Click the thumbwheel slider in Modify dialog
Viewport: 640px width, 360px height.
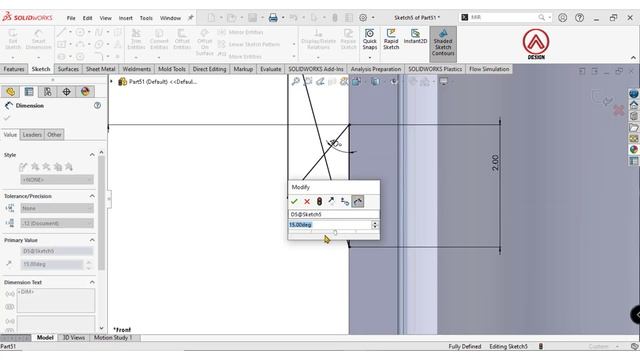point(334,233)
